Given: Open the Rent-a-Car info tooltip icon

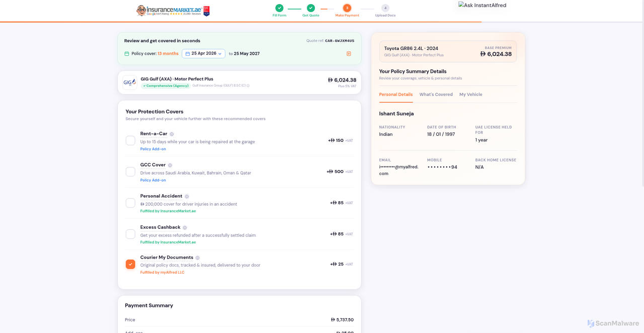Looking at the screenshot, I should (172, 134).
